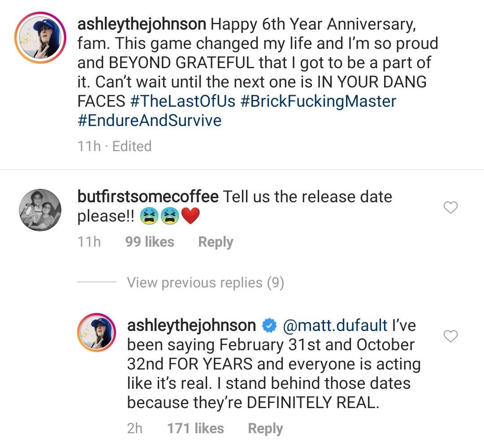Reply to butfirstsomecoffee's comment

(216, 242)
